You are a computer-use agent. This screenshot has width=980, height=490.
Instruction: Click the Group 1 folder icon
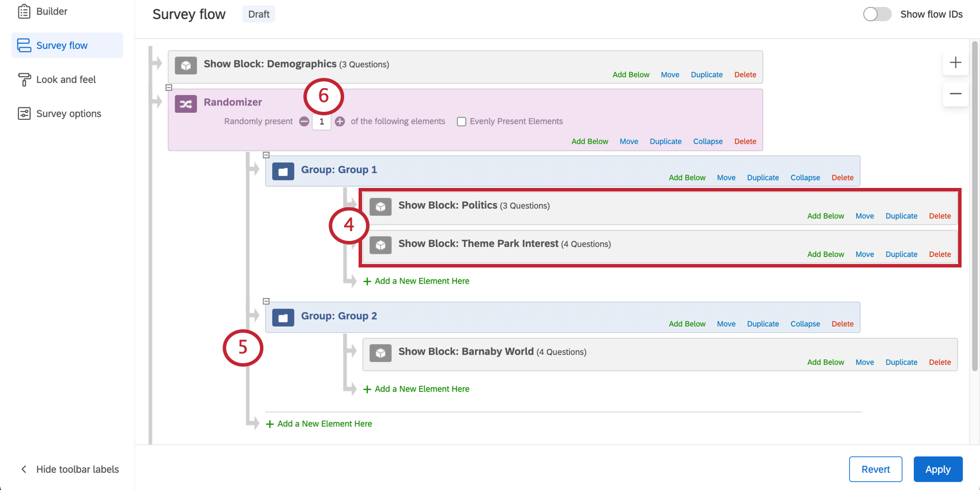tap(283, 171)
